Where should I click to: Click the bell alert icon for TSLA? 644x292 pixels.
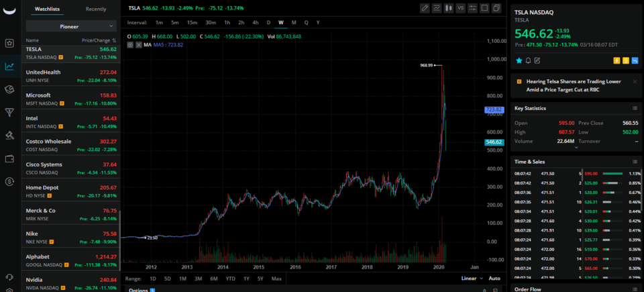(x=528, y=60)
